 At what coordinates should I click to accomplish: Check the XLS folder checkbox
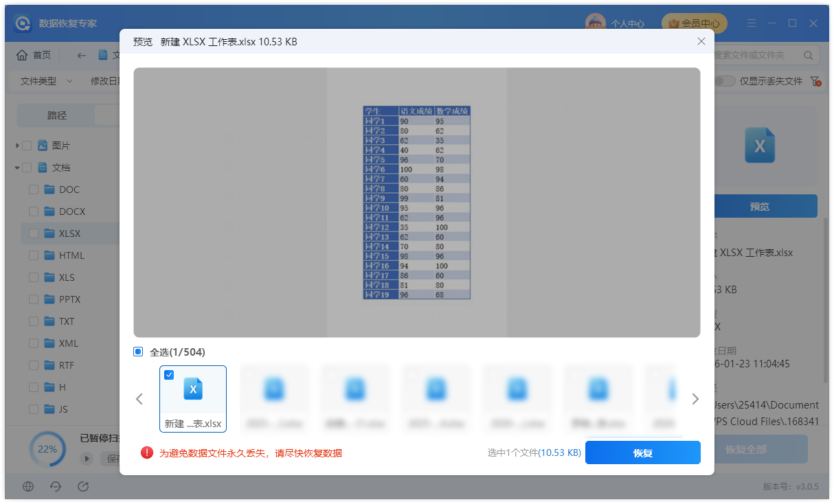click(x=34, y=277)
